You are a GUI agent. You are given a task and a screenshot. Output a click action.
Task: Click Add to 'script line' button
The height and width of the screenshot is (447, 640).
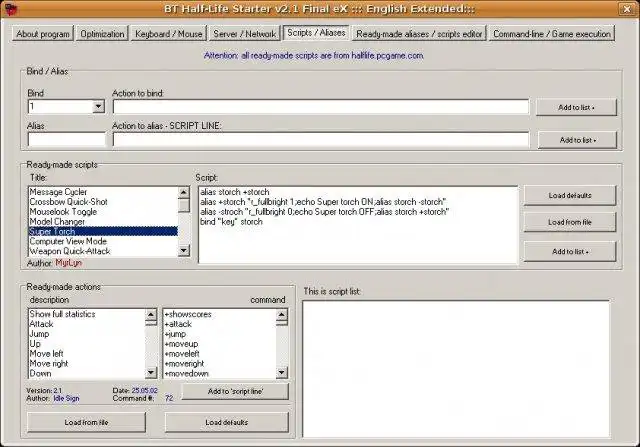[235, 391]
